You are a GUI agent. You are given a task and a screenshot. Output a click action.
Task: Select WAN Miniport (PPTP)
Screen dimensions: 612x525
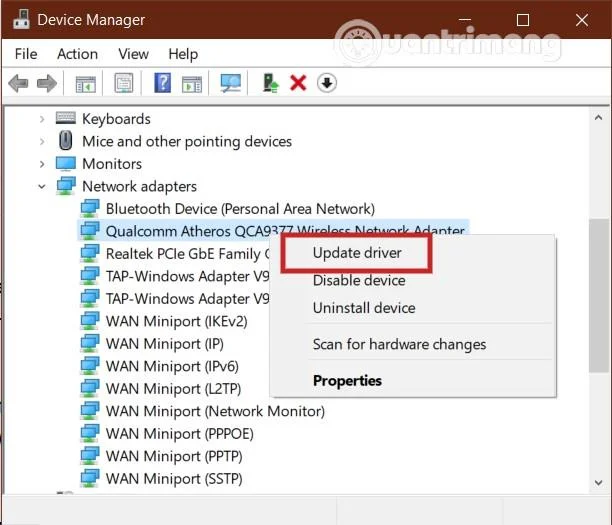174,456
